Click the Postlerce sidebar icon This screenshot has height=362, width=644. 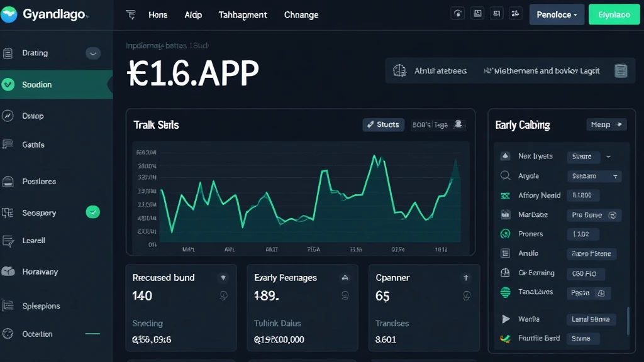tap(8, 182)
